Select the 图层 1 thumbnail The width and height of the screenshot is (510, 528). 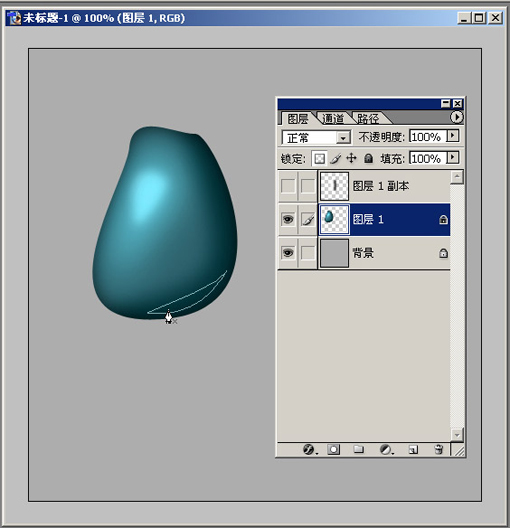tap(334, 220)
